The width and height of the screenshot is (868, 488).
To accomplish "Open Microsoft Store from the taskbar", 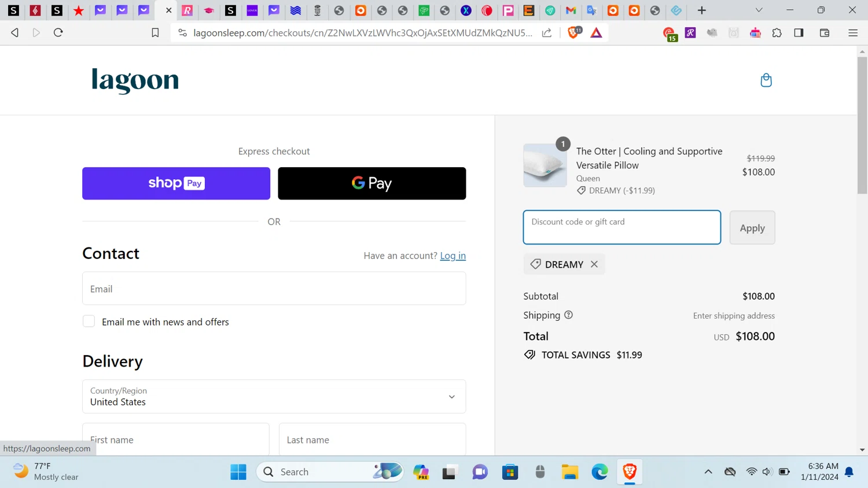I will coord(510,472).
